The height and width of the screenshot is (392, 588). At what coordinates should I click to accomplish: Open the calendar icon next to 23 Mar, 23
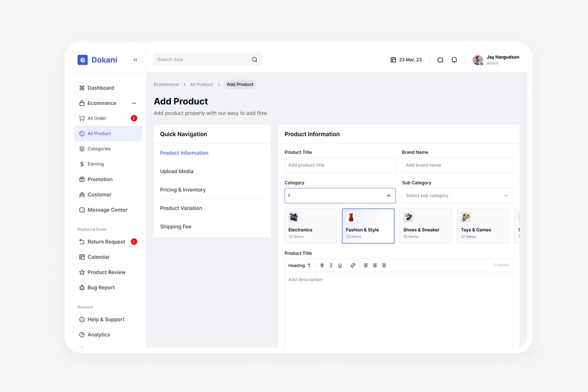393,60
